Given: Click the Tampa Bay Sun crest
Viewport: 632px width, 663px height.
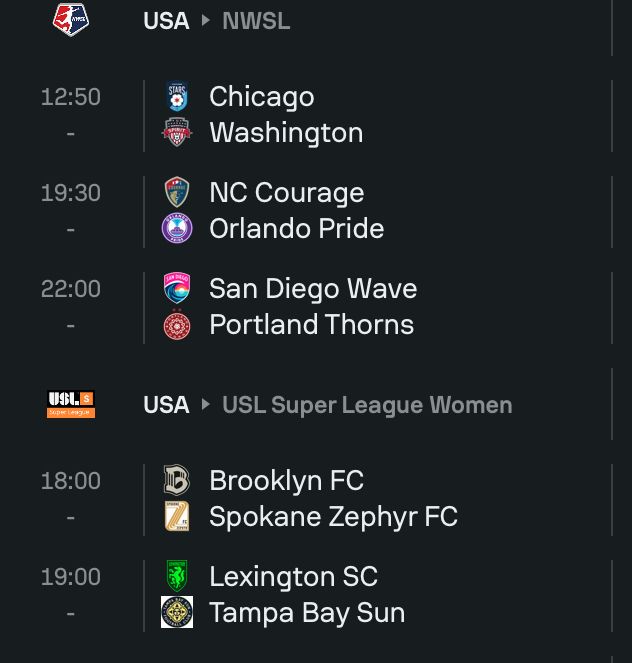Looking at the screenshot, I should 177,612.
